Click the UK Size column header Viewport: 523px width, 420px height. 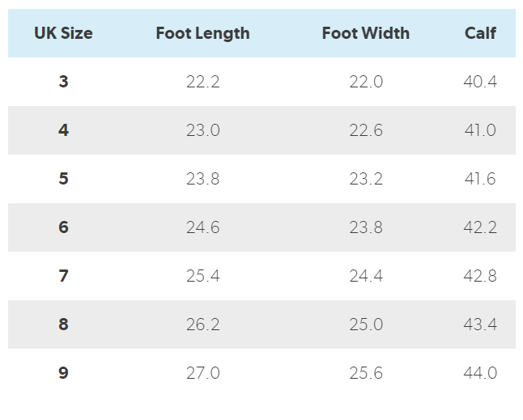pos(63,33)
